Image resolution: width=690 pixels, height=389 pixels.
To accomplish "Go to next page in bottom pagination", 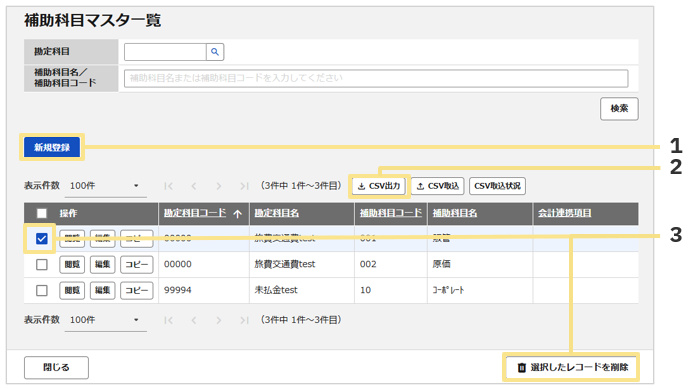I will [x=219, y=320].
